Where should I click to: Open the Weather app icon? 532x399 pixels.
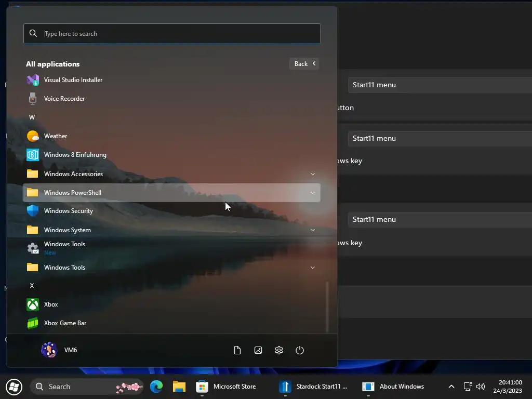coord(33,136)
